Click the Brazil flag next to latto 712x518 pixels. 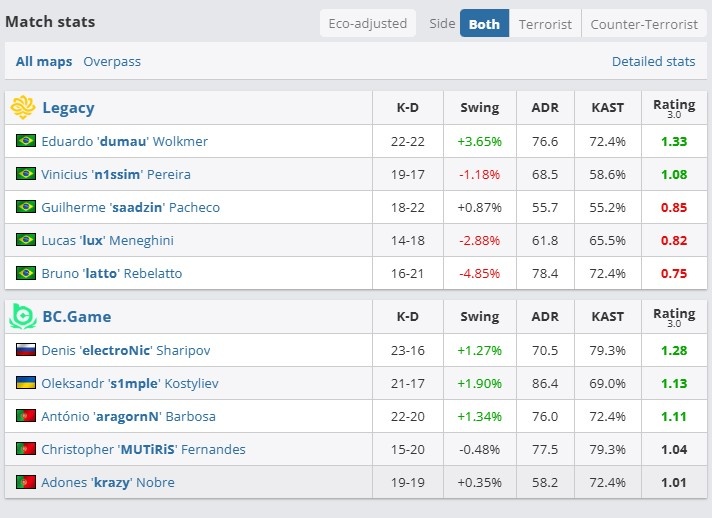click(x=26, y=273)
